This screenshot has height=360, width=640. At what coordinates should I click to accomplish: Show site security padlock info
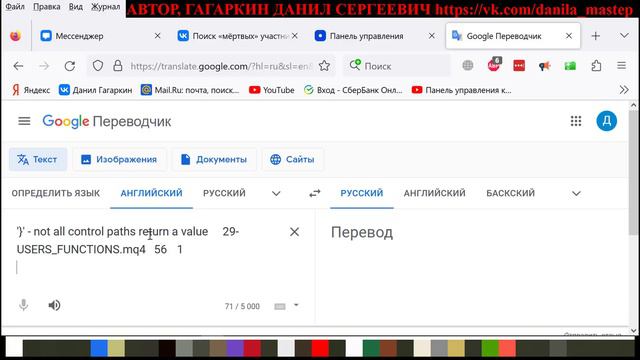(x=118, y=66)
